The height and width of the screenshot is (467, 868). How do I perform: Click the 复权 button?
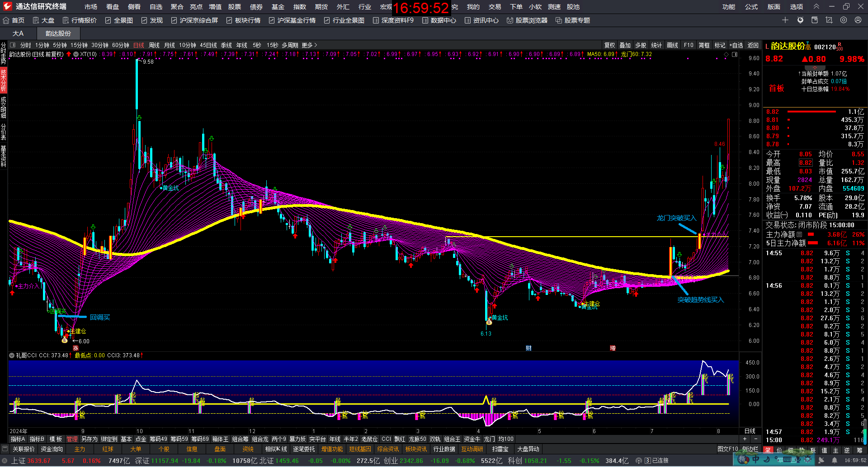pyautogui.click(x=609, y=45)
